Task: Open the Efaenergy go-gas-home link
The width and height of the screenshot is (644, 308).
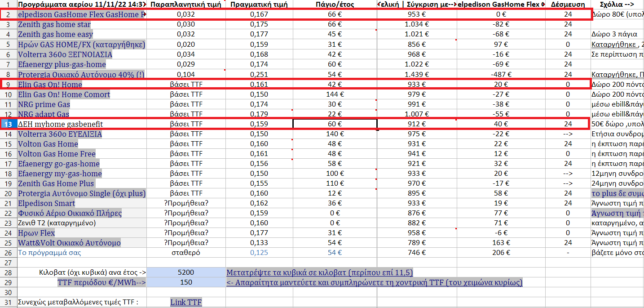Action: [x=59, y=164]
